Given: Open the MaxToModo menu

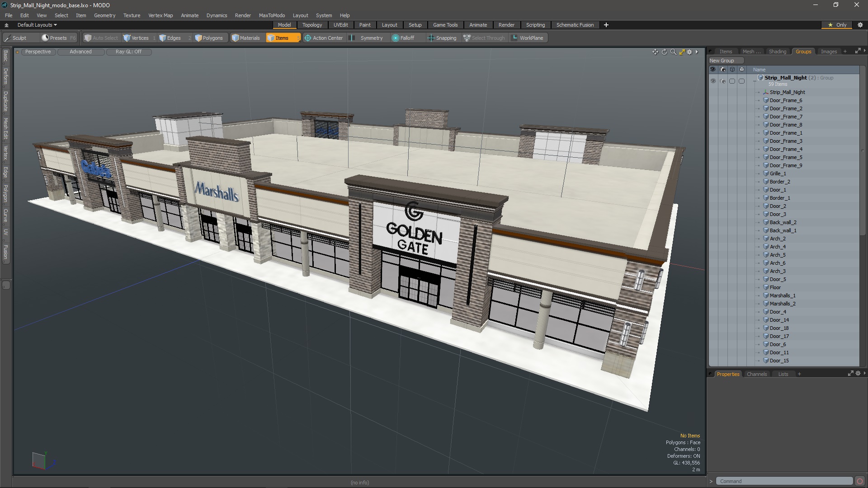Looking at the screenshot, I should click(272, 15).
